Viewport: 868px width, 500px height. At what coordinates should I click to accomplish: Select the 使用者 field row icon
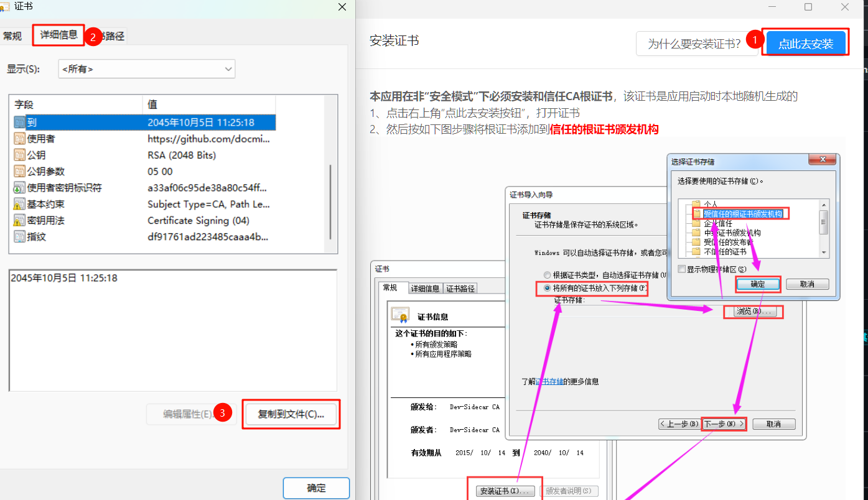19,139
